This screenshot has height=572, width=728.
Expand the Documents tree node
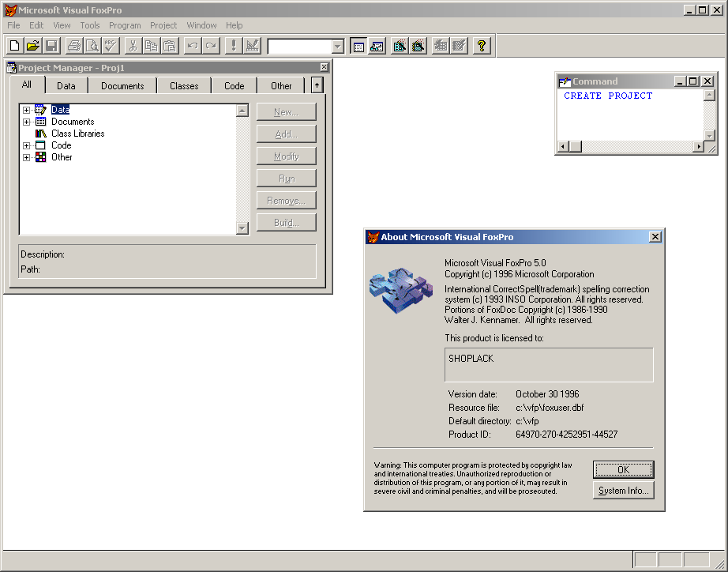[27, 122]
